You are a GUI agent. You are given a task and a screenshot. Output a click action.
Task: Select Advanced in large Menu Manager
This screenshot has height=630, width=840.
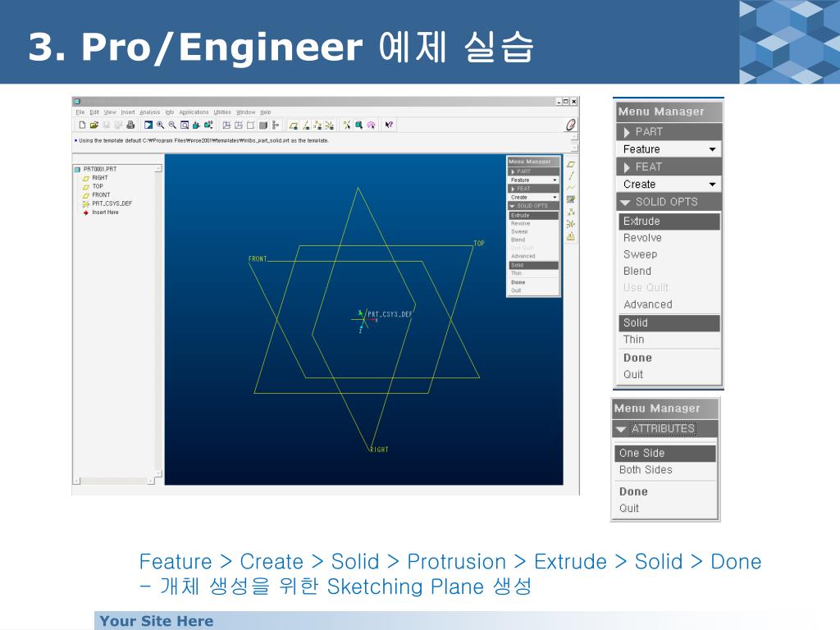tap(669, 304)
